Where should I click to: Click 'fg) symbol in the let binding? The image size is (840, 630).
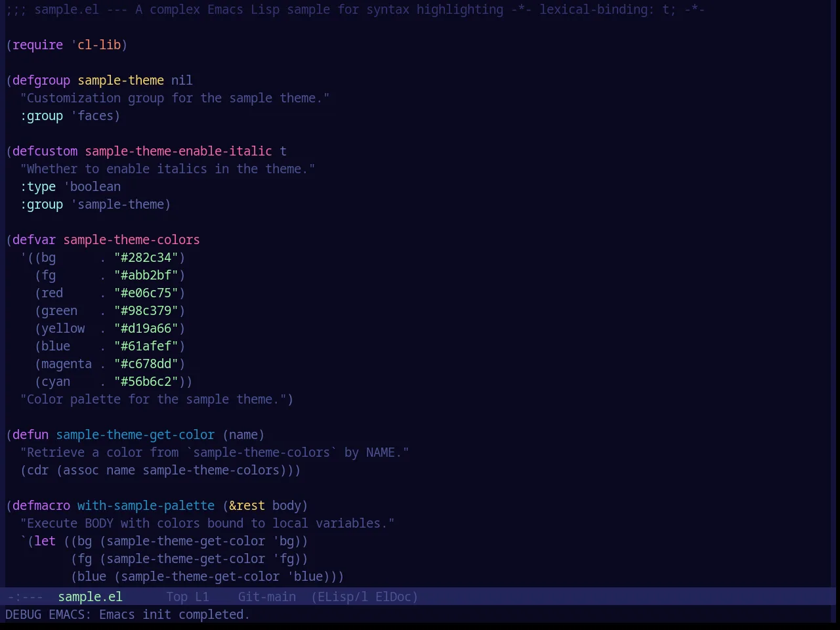click(x=287, y=558)
